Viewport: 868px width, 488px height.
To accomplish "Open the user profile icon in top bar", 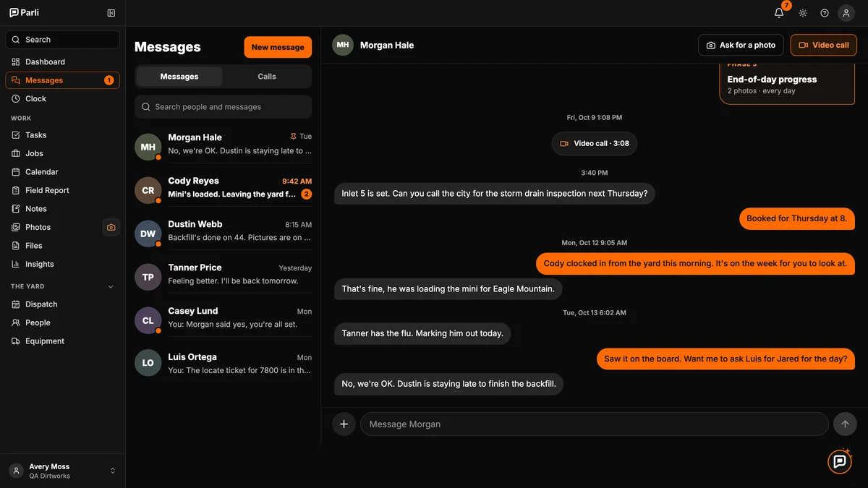I will 846,13.
